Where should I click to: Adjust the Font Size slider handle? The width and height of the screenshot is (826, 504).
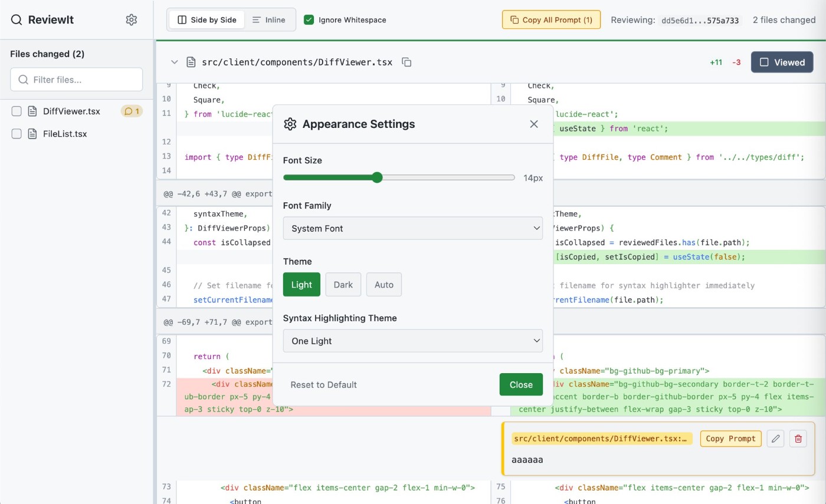click(377, 177)
